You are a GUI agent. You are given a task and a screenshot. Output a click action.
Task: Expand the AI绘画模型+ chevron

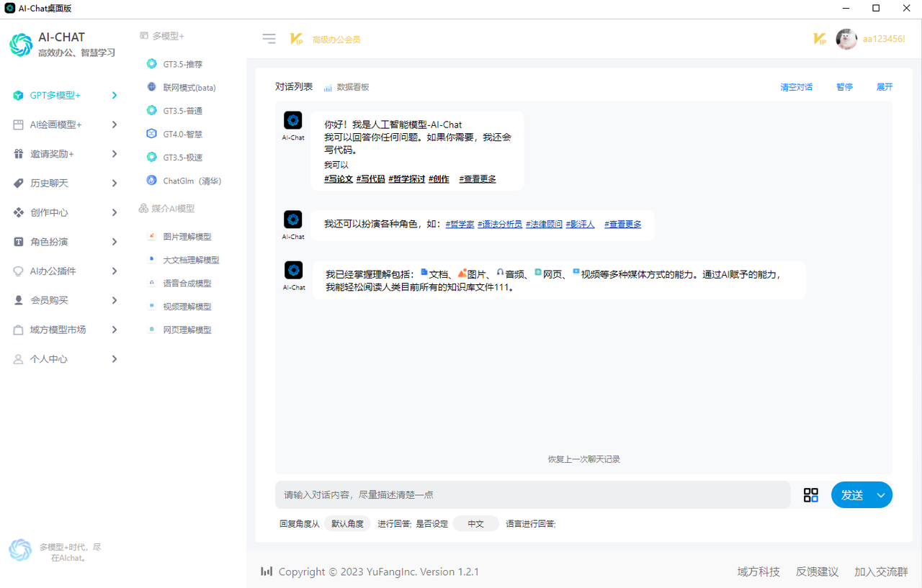coord(115,125)
